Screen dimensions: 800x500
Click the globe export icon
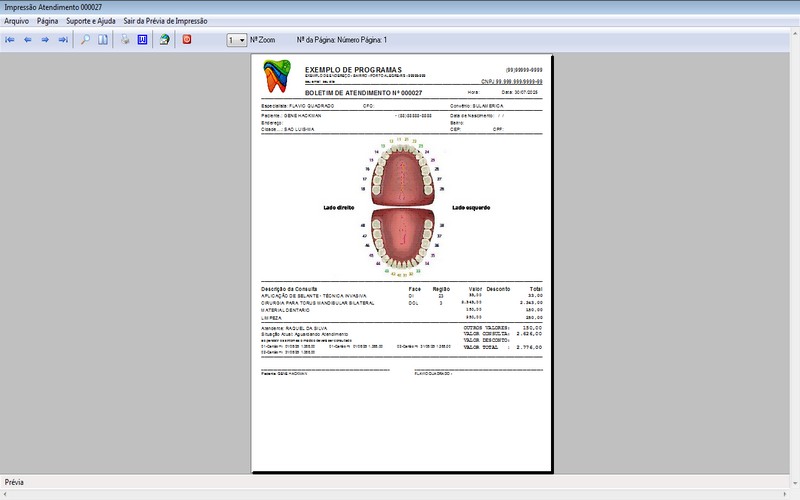click(x=164, y=40)
